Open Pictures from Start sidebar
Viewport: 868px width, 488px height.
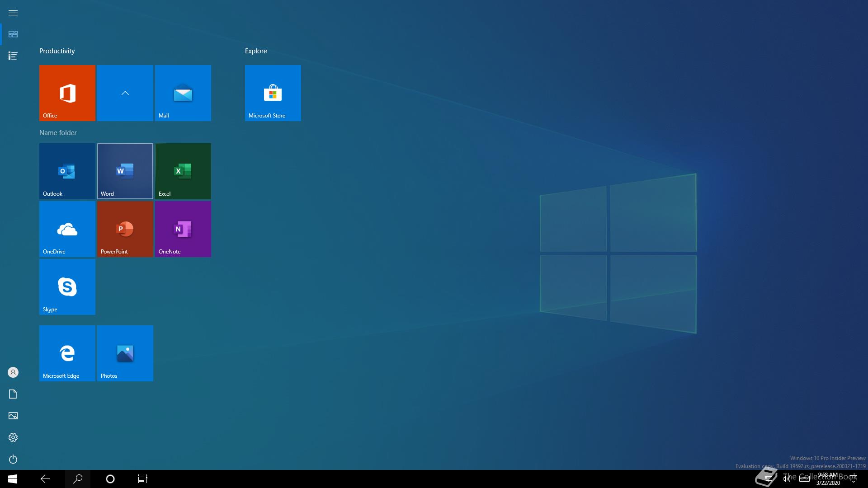point(13,416)
